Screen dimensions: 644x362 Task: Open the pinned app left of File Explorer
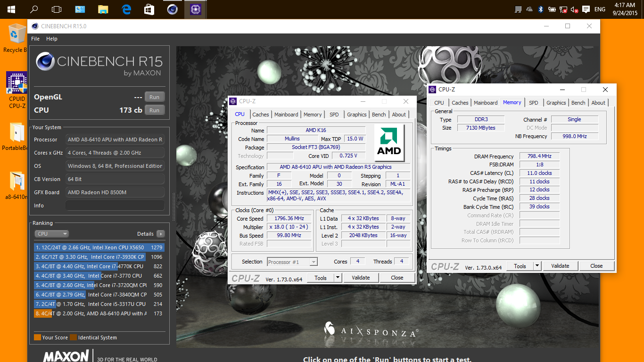(x=80, y=9)
